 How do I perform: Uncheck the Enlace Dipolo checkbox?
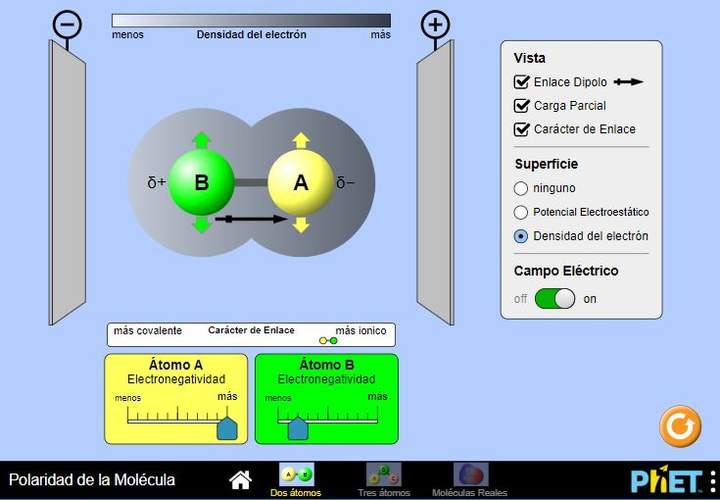(x=521, y=82)
